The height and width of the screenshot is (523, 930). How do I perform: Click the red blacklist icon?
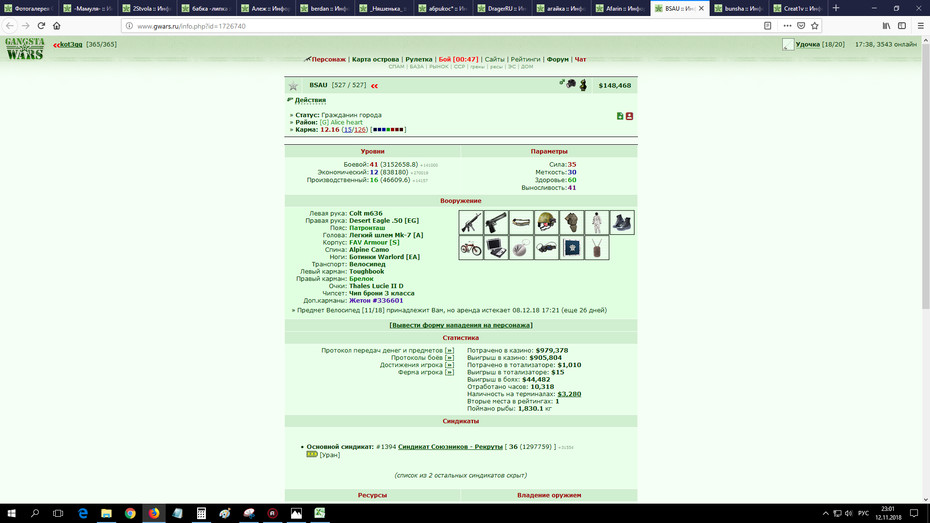click(x=629, y=116)
